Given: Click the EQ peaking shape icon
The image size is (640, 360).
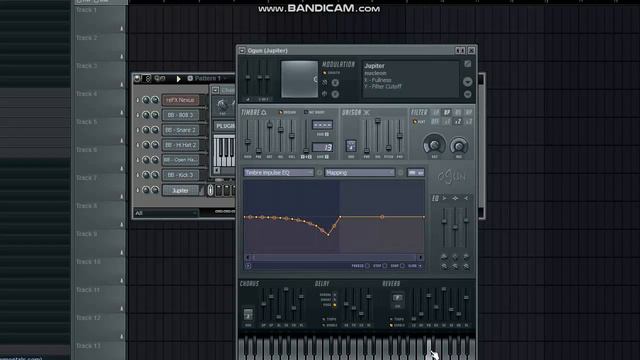Looking at the screenshot, I should click(456, 198).
